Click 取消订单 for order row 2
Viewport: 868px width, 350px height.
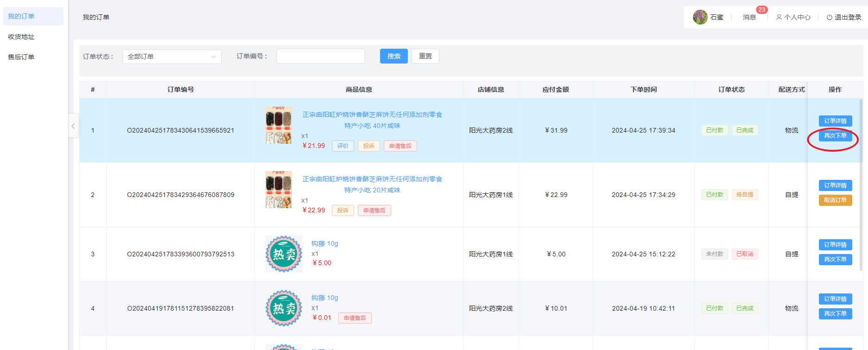[x=835, y=200]
